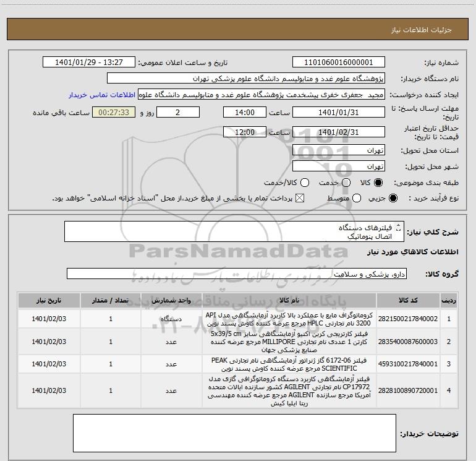Click the PEAK SCIENTIFIC filter item name
The width and height of the screenshot is (476, 461).
point(289,364)
